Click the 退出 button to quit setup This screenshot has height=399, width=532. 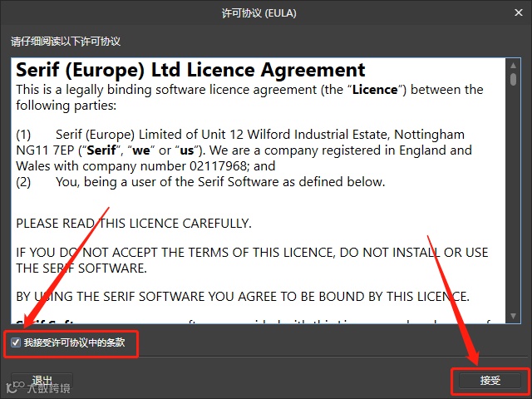42,380
